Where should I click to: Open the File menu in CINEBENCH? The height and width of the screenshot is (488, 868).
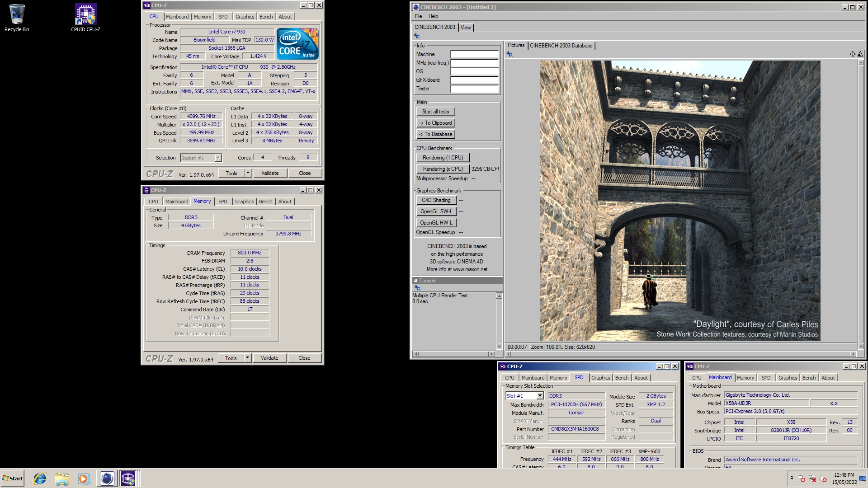tap(419, 16)
